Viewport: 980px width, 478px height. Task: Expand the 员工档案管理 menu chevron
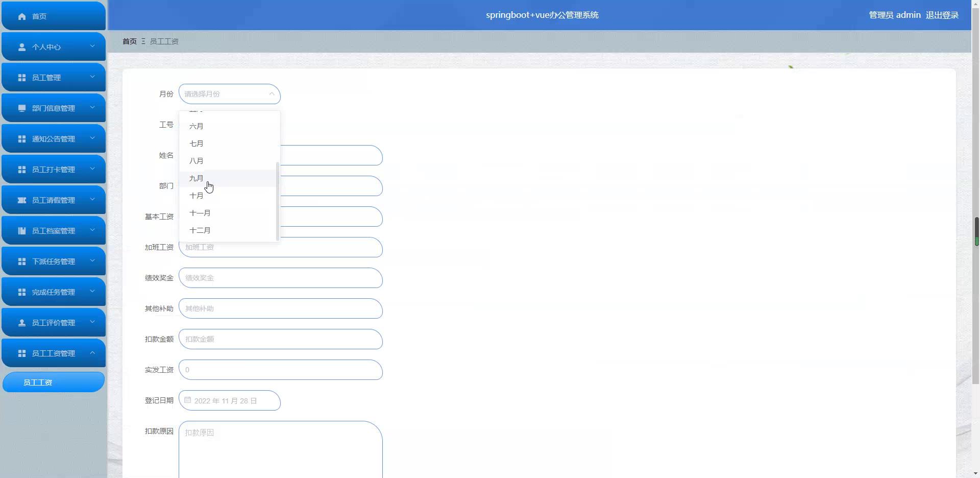click(92, 230)
